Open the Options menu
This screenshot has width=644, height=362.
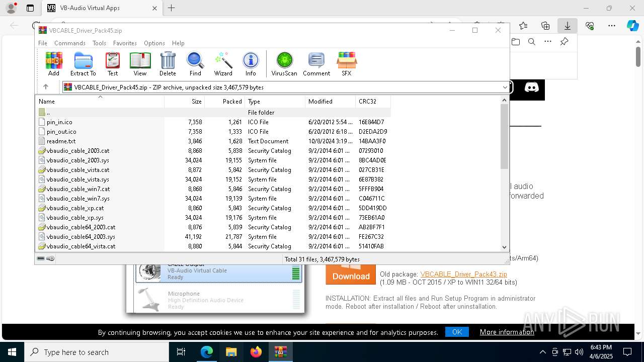(154, 43)
